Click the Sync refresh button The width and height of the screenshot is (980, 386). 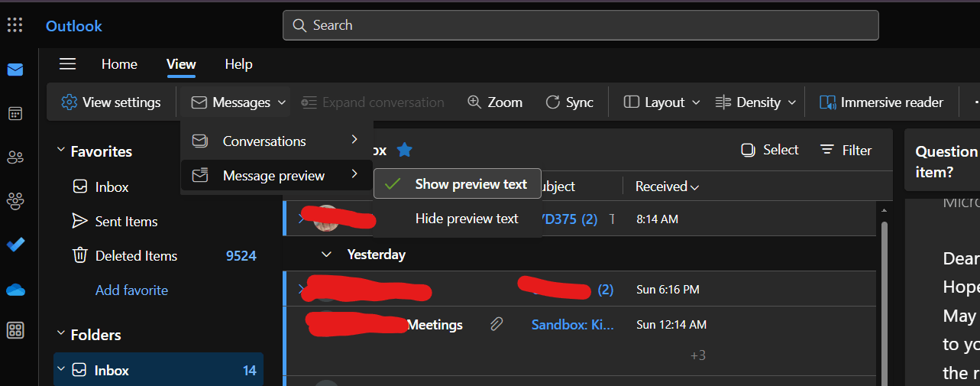569,102
